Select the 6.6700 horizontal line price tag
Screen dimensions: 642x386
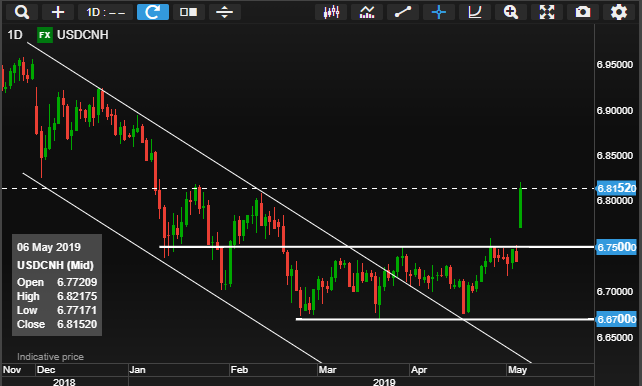pyautogui.click(x=616, y=319)
